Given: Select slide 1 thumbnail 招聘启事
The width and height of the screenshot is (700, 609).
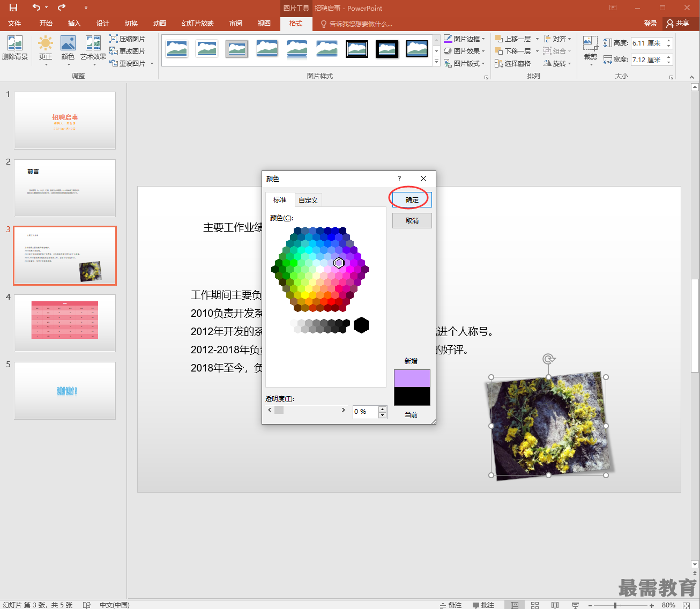Looking at the screenshot, I should click(65, 121).
